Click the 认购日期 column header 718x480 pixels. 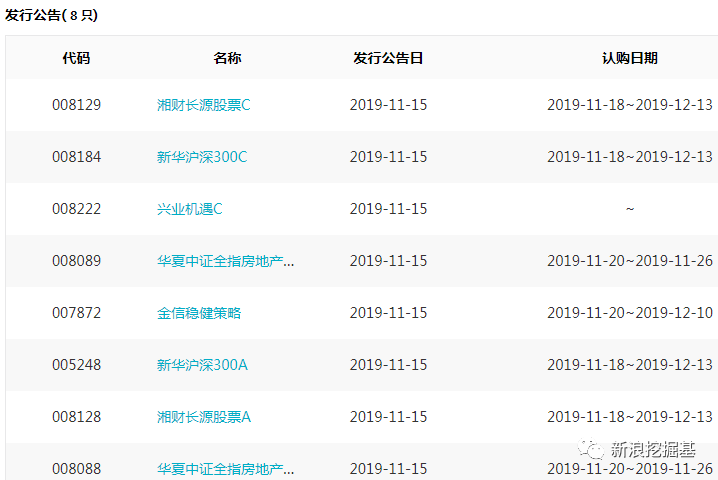(x=630, y=58)
